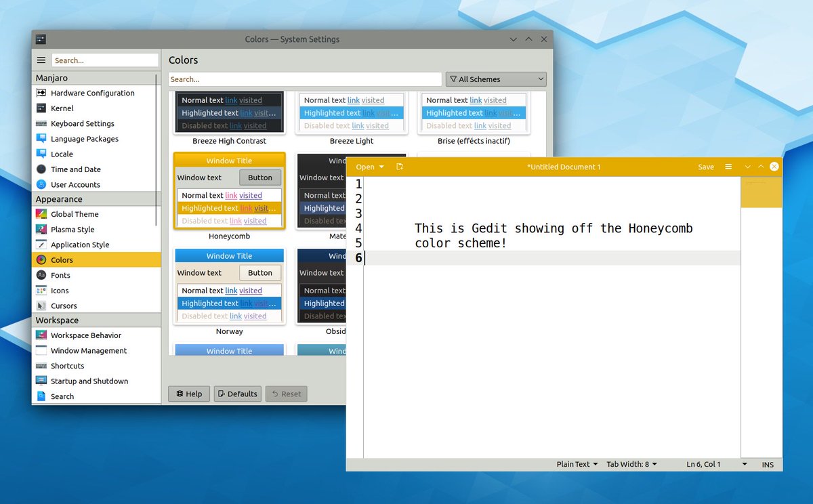Click the Shortcuts keyboard icon
The height and width of the screenshot is (504, 813).
(41, 366)
